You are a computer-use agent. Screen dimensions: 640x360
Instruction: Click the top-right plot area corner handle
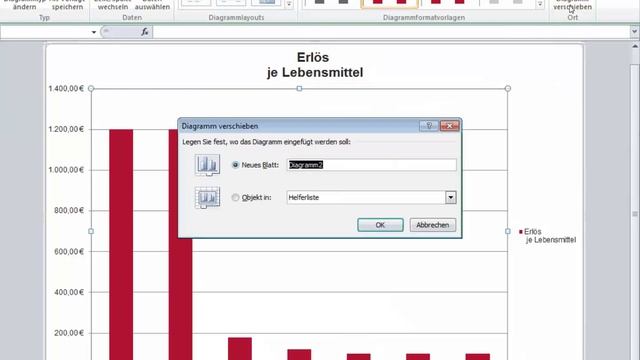click(508, 89)
